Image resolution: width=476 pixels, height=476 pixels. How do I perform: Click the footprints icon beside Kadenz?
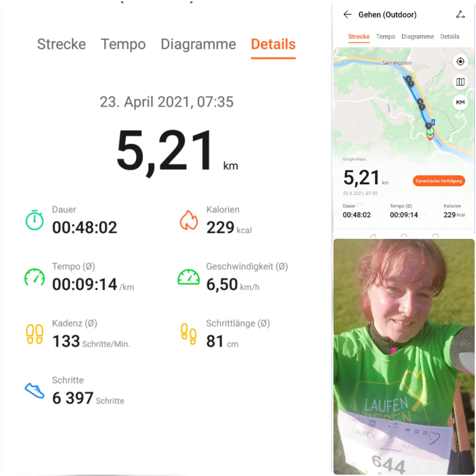click(35, 334)
